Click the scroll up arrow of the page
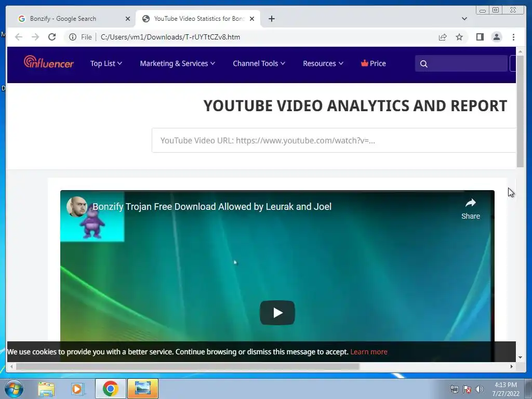The height and width of the screenshot is (399, 532). pyautogui.click(x=520, y=51)
